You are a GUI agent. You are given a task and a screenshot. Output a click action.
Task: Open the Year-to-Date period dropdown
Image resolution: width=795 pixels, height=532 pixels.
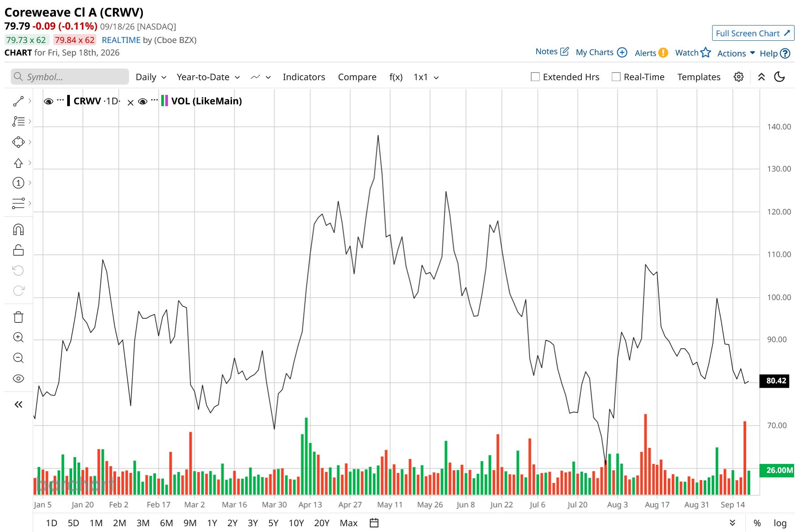[x=208, y=77]
